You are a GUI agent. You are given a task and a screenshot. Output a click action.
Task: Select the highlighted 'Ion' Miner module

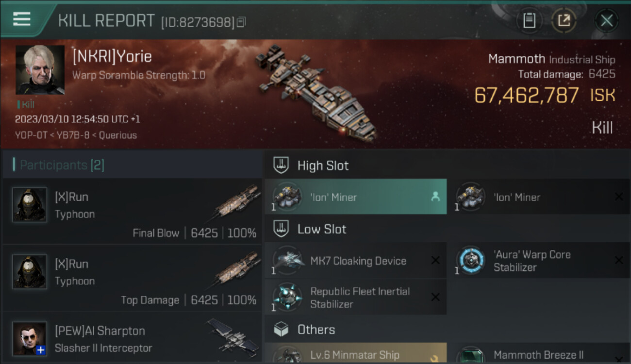[x=355, y=197]
